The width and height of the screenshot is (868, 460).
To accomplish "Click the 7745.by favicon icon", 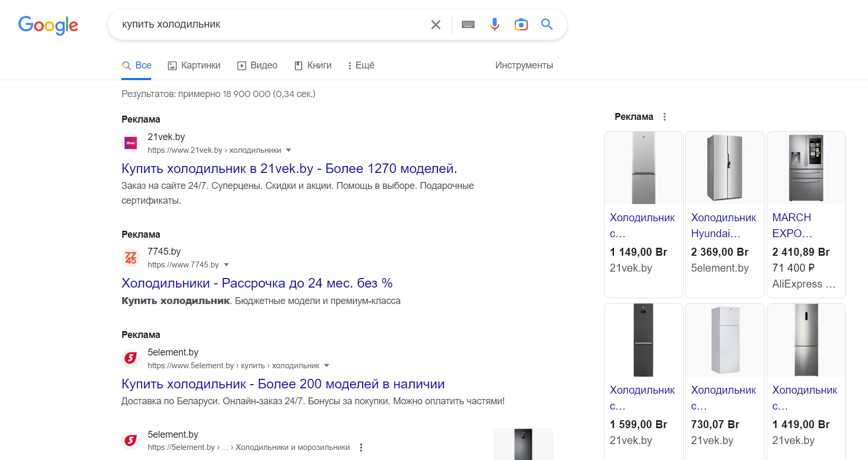I will tap(130, 258).
